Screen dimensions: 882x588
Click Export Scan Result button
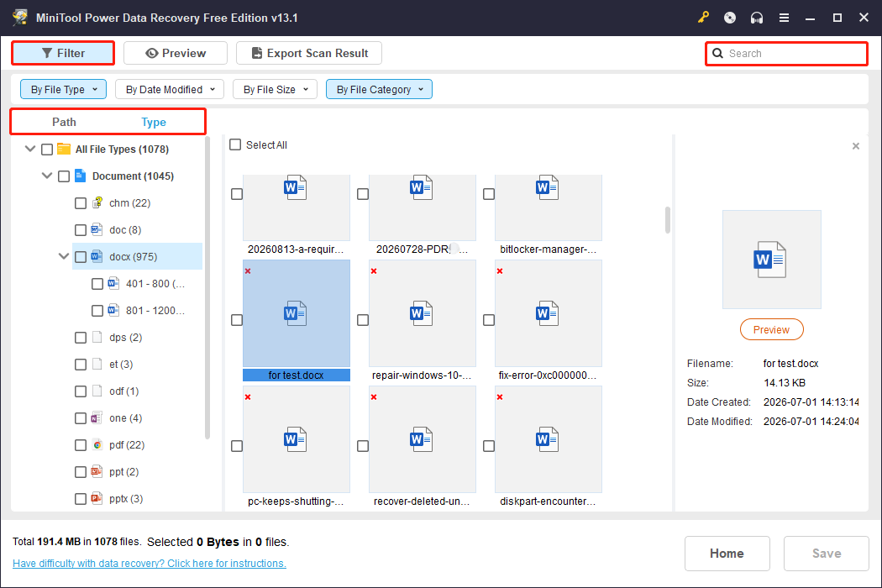pos(309,54)
